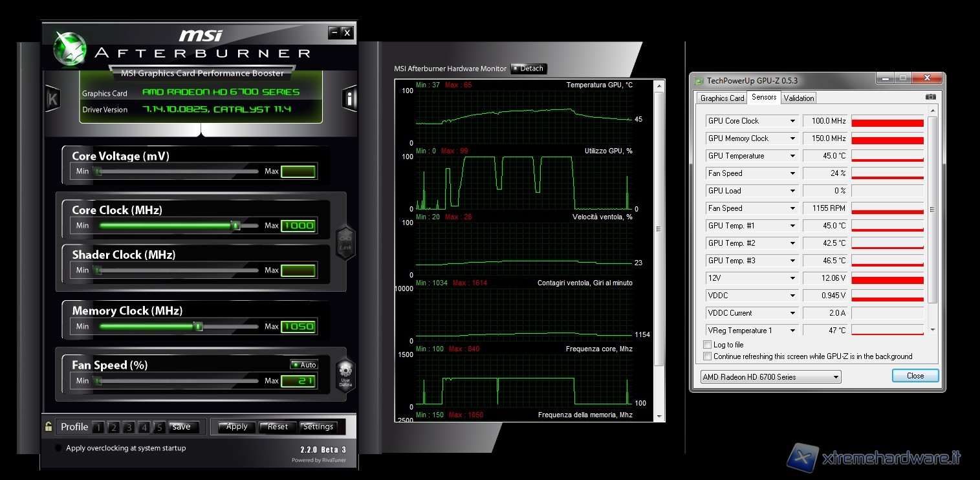Click the Contagiri ventola graph
Viewport: 980px width, 480px height.
pyautogui.click(x=524, y=314)
